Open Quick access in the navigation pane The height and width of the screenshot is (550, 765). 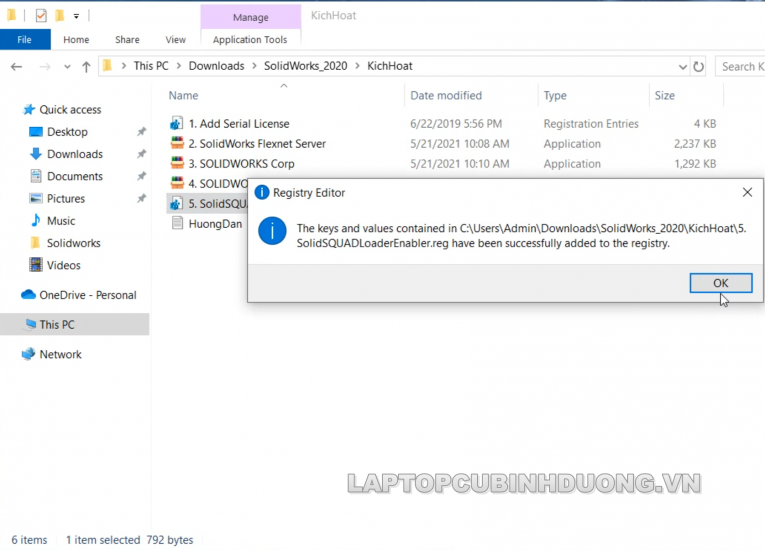pos(70,109)
